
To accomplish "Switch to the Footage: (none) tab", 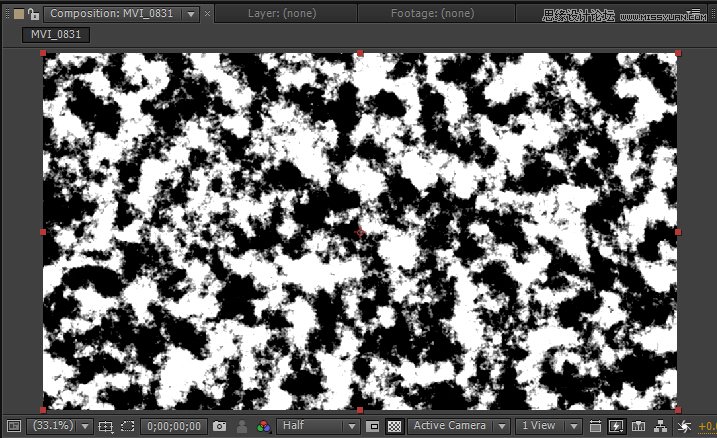I will [x=430, y=14].
